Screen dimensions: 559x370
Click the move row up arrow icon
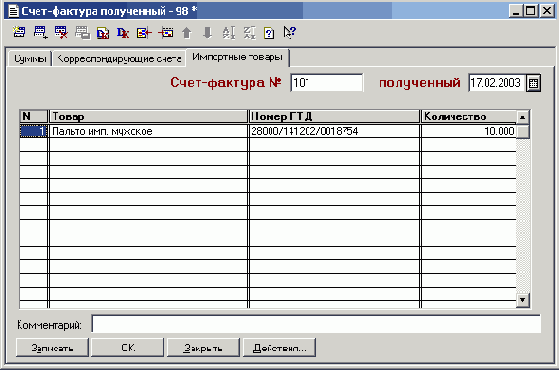pos(187,33)
